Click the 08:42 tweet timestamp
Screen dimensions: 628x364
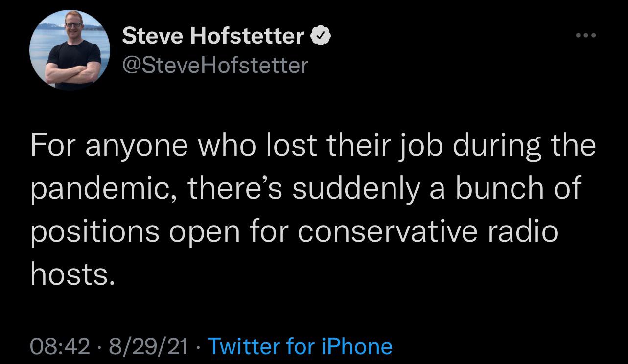[x=60, y=346]
